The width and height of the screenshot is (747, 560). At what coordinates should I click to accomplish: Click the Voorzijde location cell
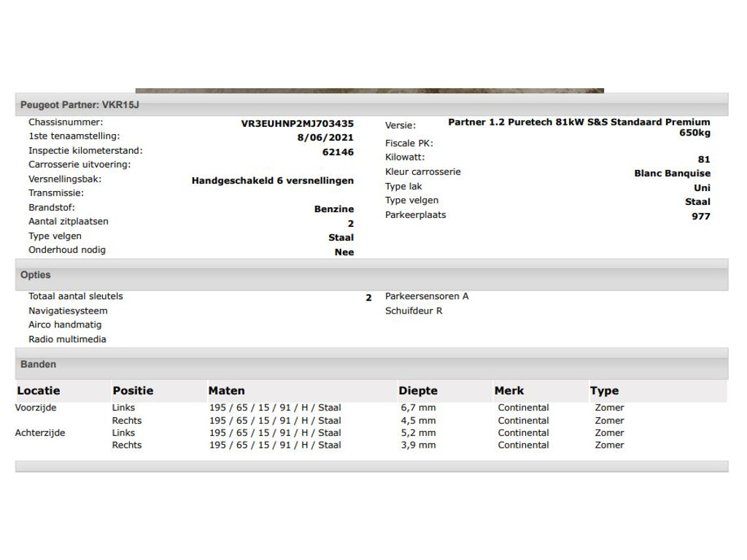[36, 408]
